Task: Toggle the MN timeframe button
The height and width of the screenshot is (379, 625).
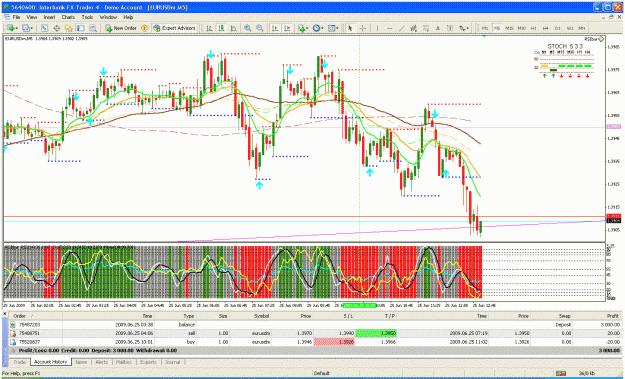Action: [582, 28]
